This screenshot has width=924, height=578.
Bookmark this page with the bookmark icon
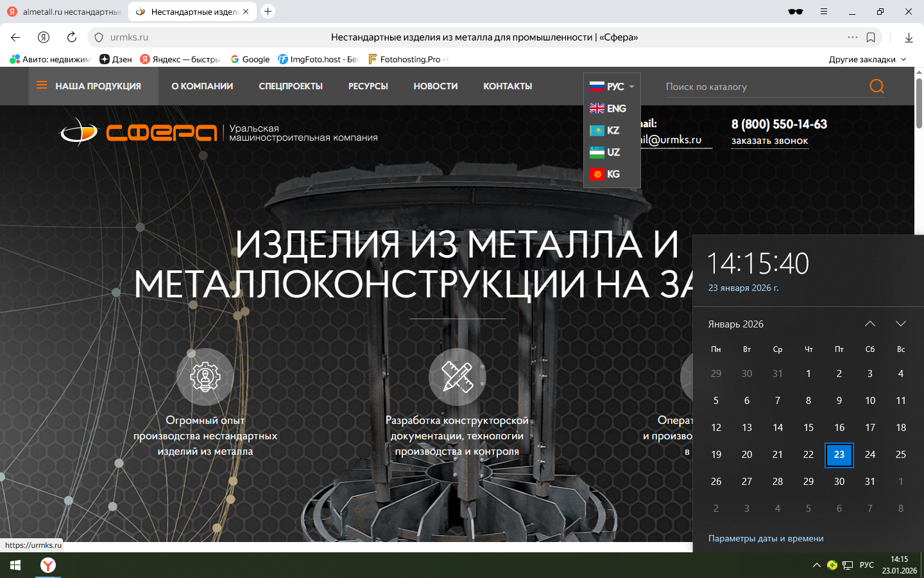click(x=871, y=37)
